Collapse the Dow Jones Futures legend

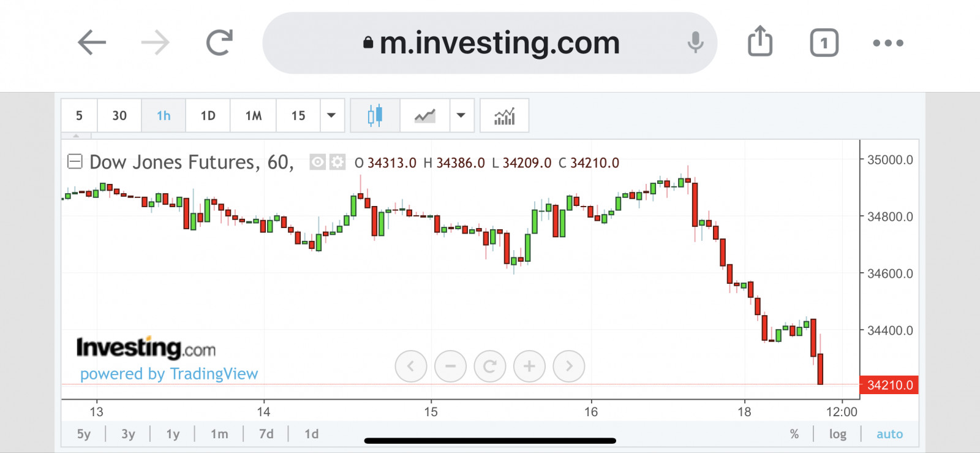pyautogui.click(x=75, y=162)
